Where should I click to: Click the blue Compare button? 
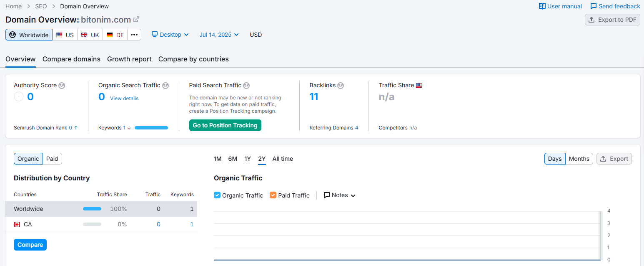(30, 245)
